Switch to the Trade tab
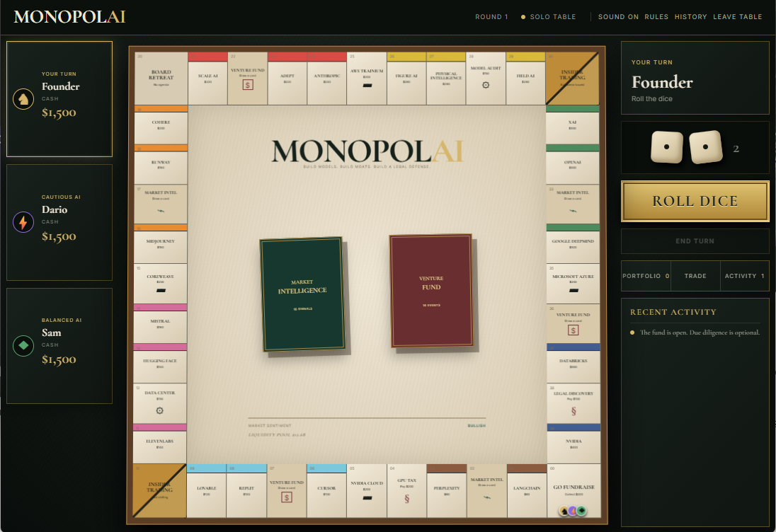776x532 pixels. tap(695, 276)
